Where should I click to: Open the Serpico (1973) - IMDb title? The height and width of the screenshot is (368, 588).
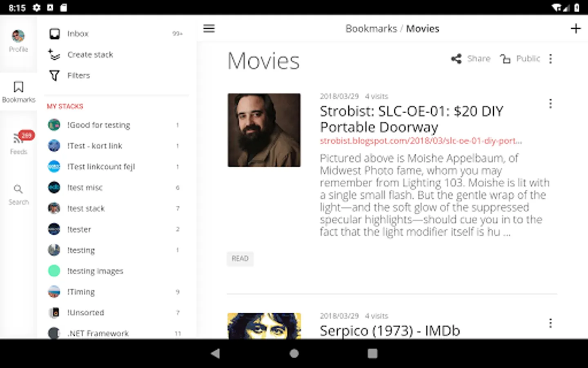click(390, 330)
